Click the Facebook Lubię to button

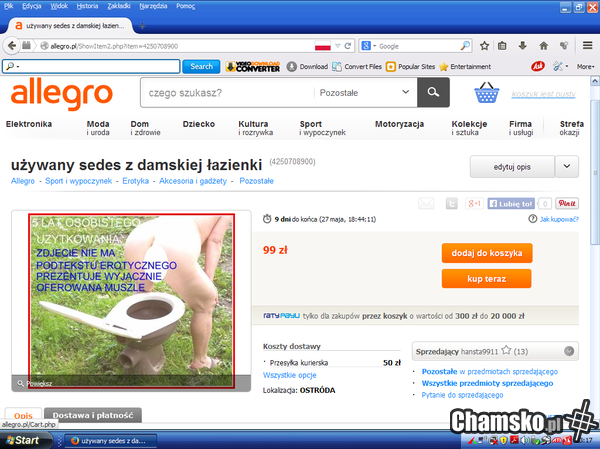[510, 203]
